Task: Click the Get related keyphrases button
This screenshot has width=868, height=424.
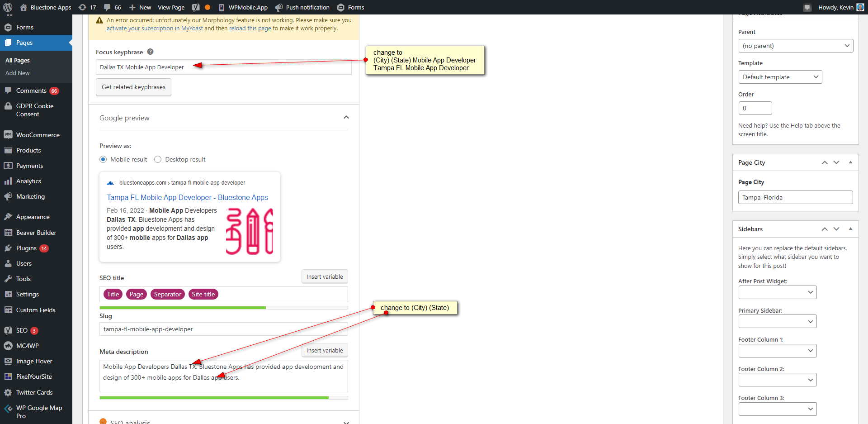Action: 133,87
